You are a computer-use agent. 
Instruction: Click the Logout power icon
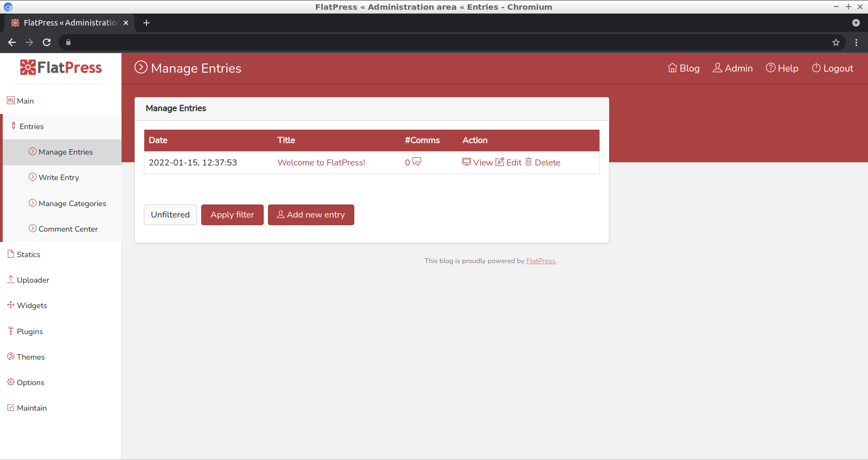pyautogui.click(x=816, y=68)
